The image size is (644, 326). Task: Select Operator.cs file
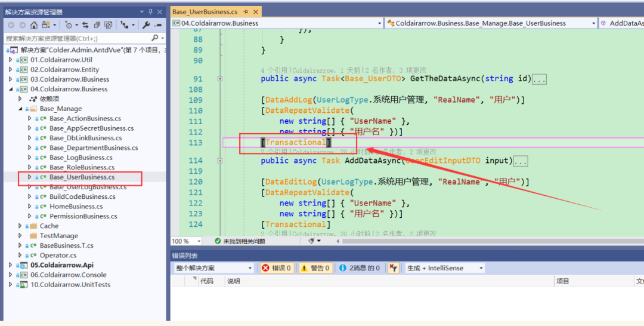(58, 256)
